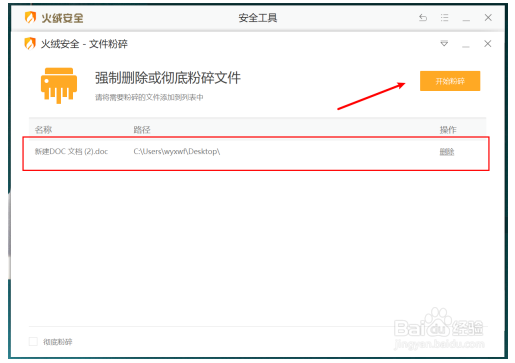The height and width of the screenshot is (363, 515).
Task: Click the 安全工具 window title
Action: click(x=258, y=18)
